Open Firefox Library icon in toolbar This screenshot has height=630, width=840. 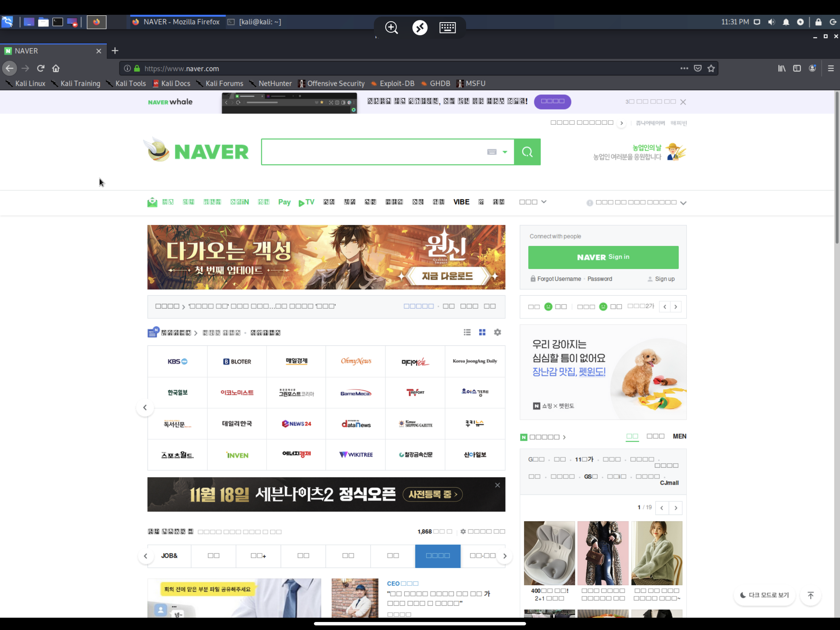point(782,68)
